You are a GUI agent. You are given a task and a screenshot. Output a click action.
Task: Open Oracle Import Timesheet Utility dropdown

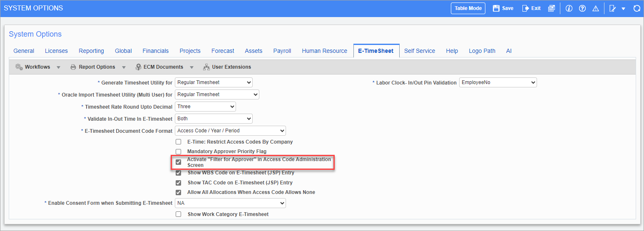[217, 94]
